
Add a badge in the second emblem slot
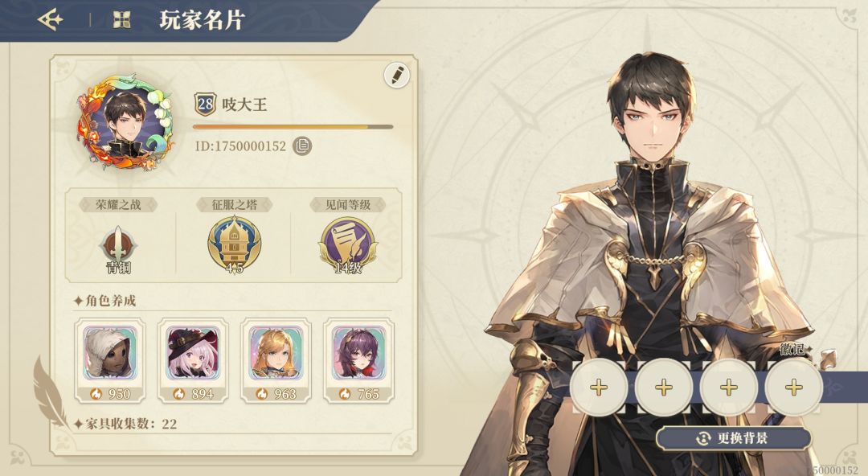tap(664, 387)
